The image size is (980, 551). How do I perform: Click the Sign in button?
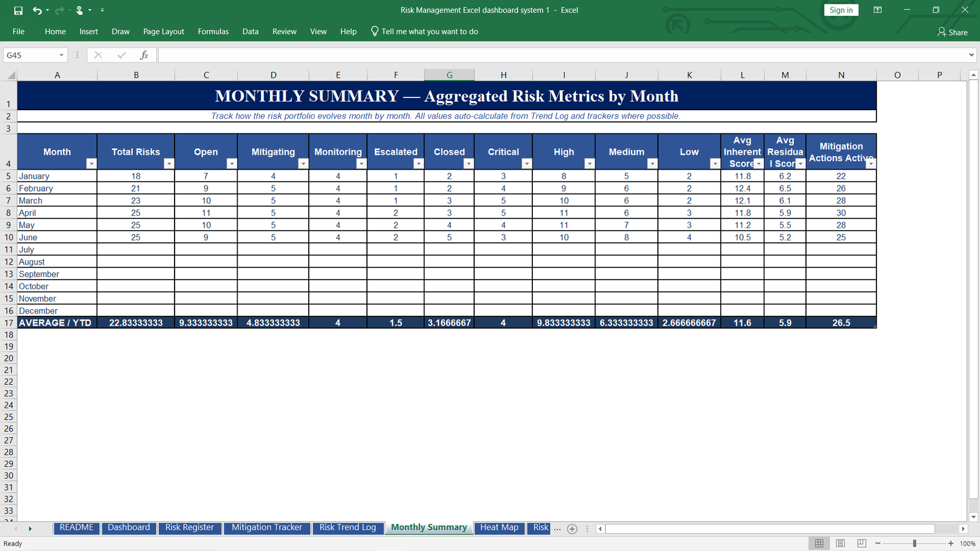coord(841,10)
